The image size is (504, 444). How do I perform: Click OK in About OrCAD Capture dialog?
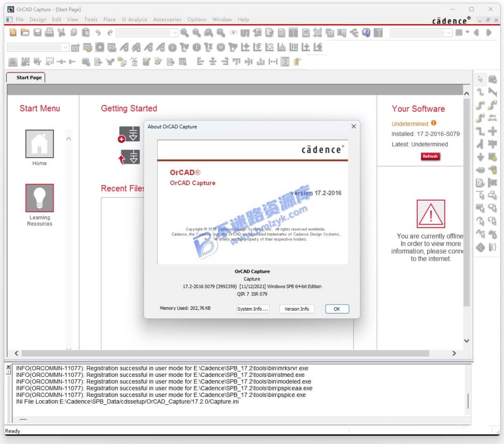click(x=337, y=309)
